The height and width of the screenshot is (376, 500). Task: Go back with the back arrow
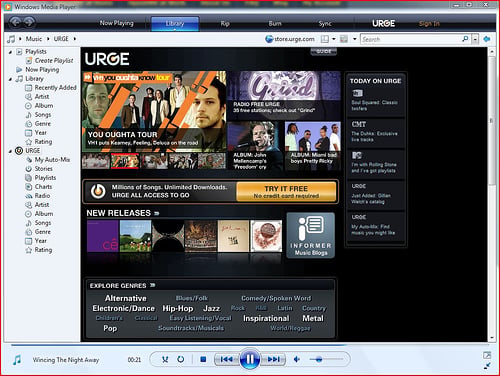(x=15, y=22)
